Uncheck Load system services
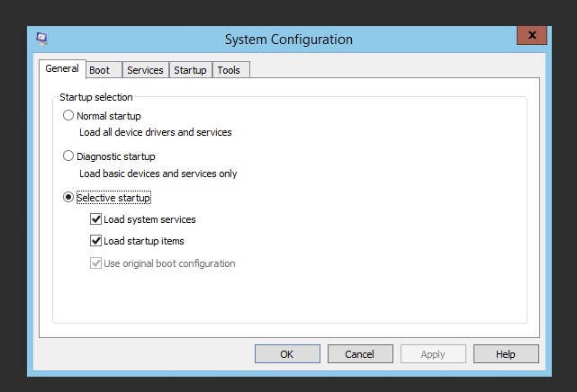This screenshot has width=577, height=392. point(95,219)
